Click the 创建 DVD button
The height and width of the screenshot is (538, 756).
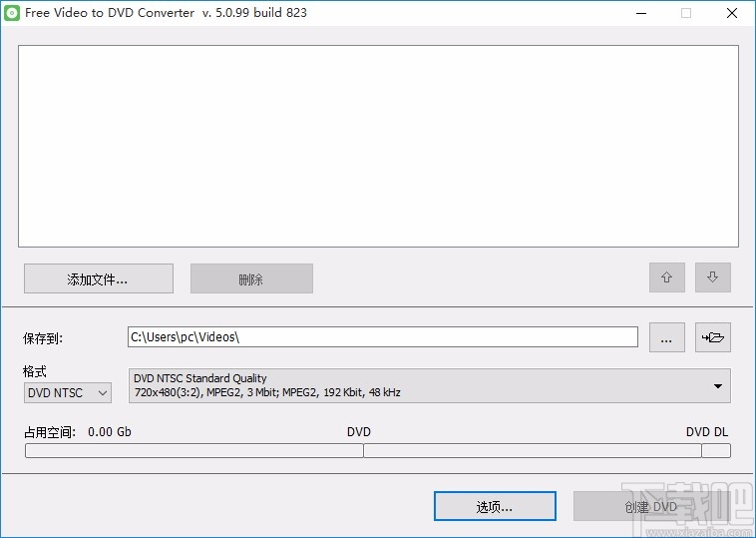(651, 506)
